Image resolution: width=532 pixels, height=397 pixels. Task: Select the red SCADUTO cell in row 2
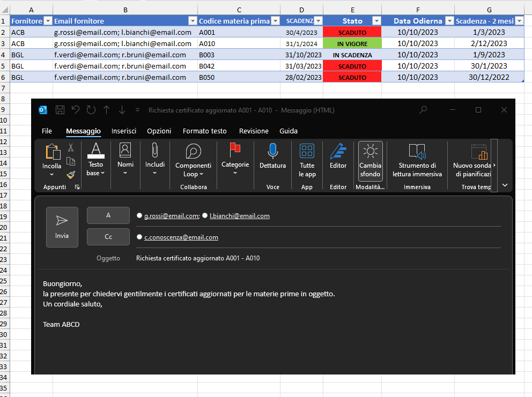352,32
